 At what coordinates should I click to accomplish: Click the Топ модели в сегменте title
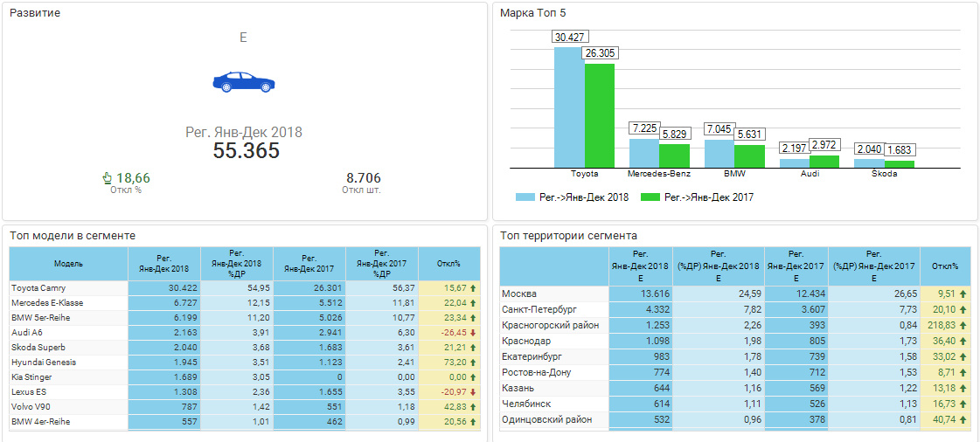(73, 235)
